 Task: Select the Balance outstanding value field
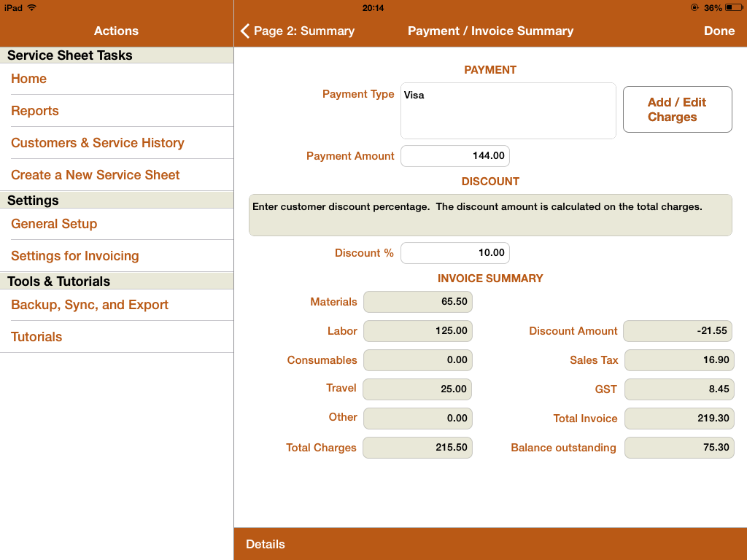pos(678,448)
